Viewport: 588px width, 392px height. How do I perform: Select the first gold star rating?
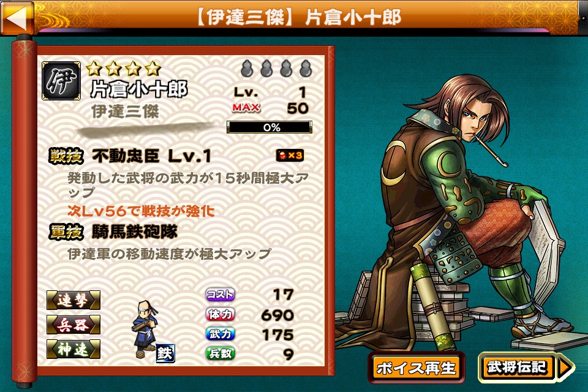point(94,69)
